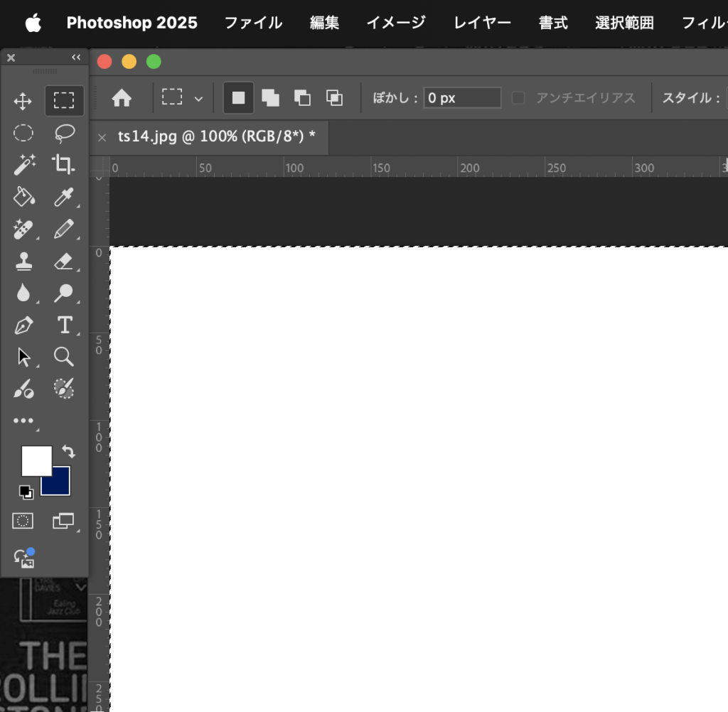Choose the Paint Bucket tool
The width and height of the screenshot is (728, 712).
click(23, 197)
